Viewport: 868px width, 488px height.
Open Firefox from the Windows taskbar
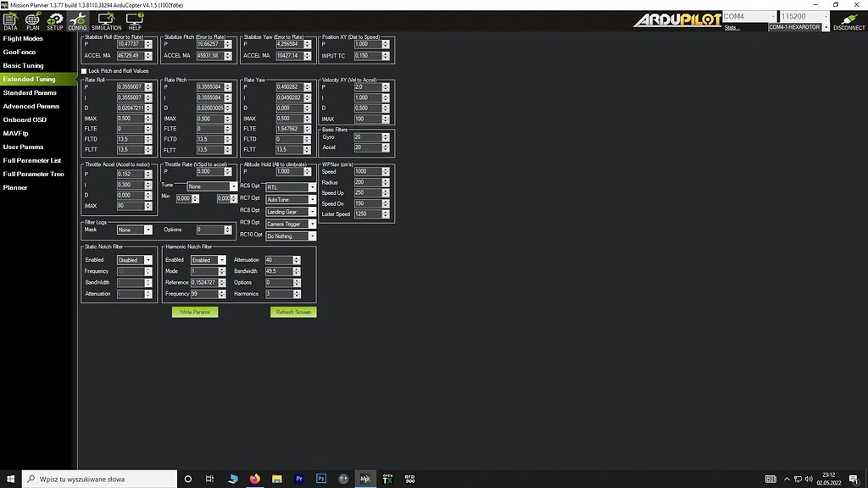(x=255, y=478)
